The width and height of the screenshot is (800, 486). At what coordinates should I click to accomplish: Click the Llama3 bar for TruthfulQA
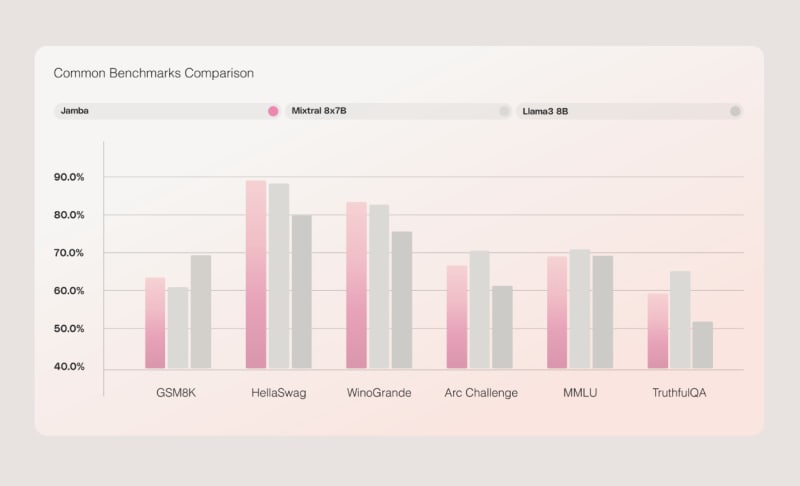[x=703, y=344]
